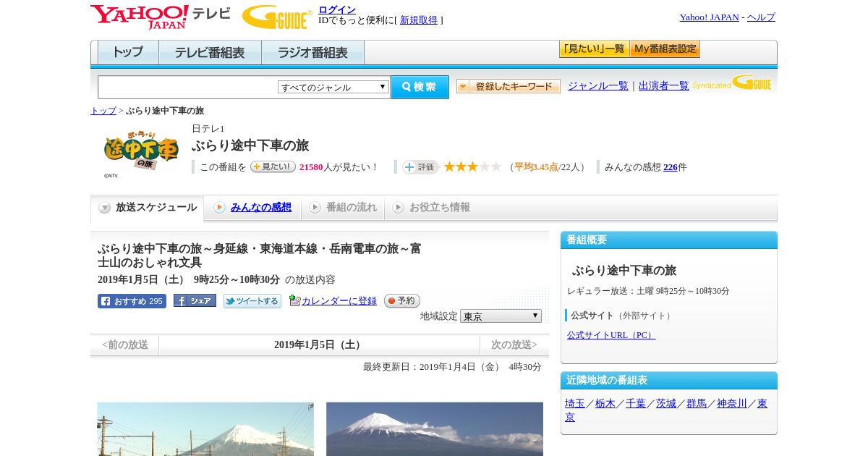Open the Yahoo! JAPAN link
Image resolution: width=868 pixels, height=456 pixels.
pos(710,17)
